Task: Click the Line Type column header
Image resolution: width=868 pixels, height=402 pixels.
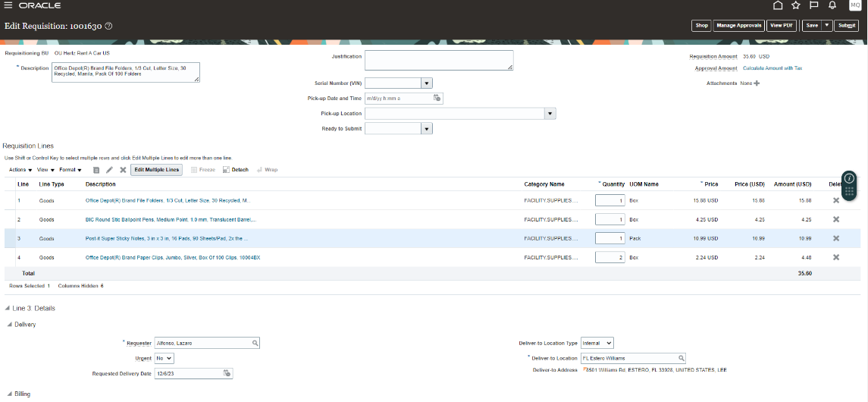Action: pos(51,184)
